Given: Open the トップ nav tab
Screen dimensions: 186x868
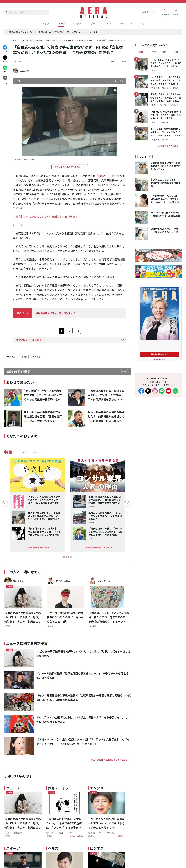Looking at the screenshot, I should point(46,24).
